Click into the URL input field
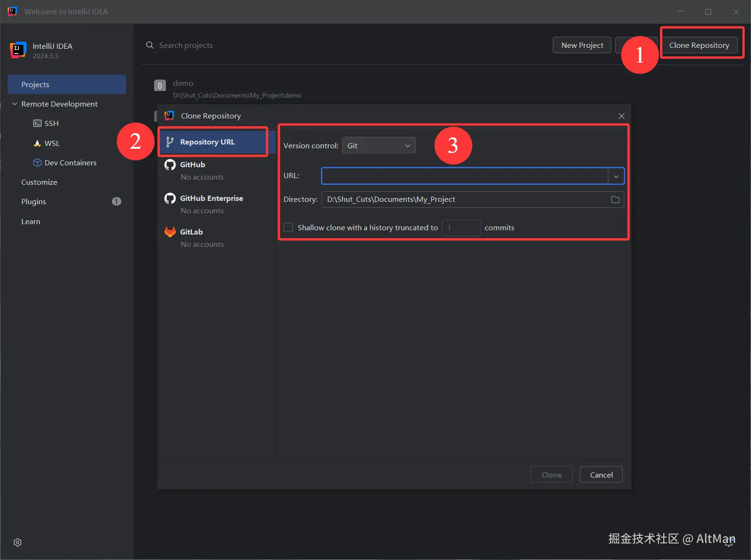Viewport: 751px width, 560px height. click(x=465, y=176)
